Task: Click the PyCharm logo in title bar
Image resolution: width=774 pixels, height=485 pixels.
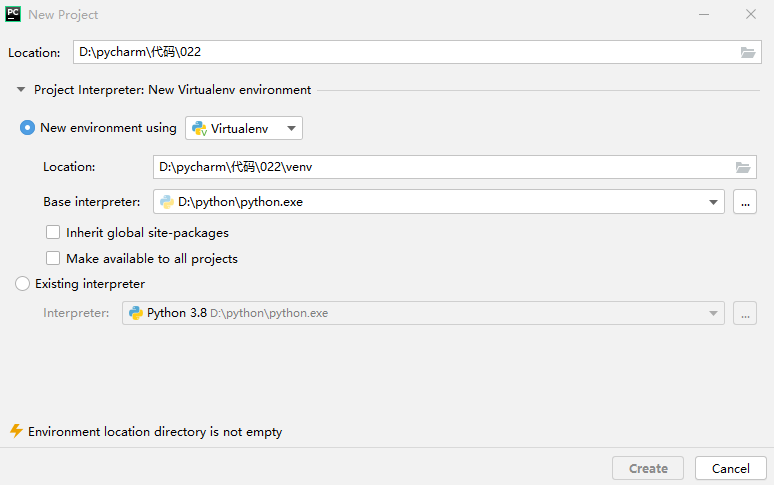Action: click(x=13, y=14)
